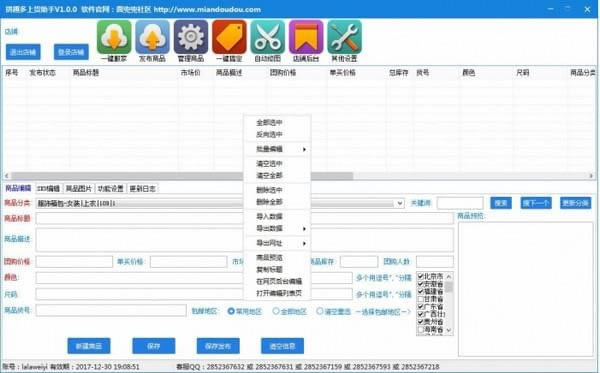Open 其他设置 wrench-and-screwdriver icon
This screenshot has width=600, height=373.
(x=344, y=37)
